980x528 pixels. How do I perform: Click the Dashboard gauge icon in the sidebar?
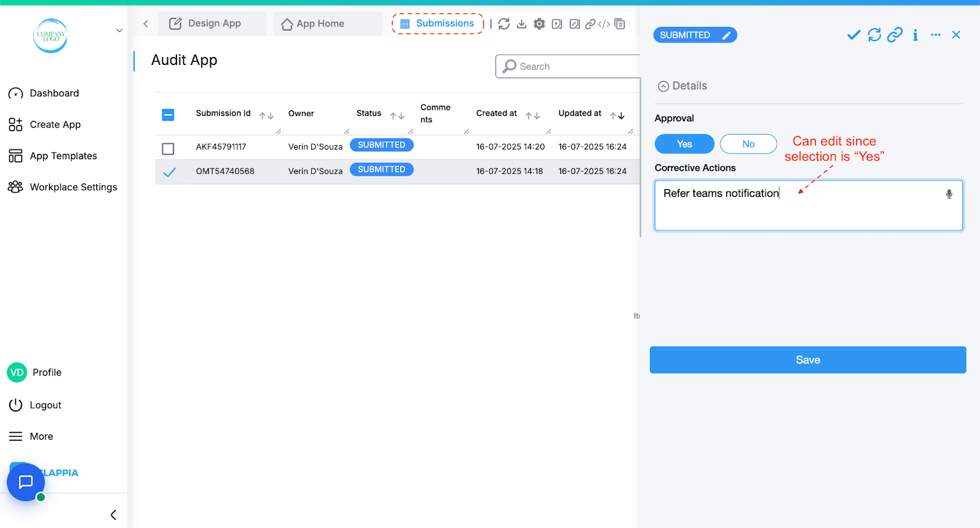[x=15, y=94]
